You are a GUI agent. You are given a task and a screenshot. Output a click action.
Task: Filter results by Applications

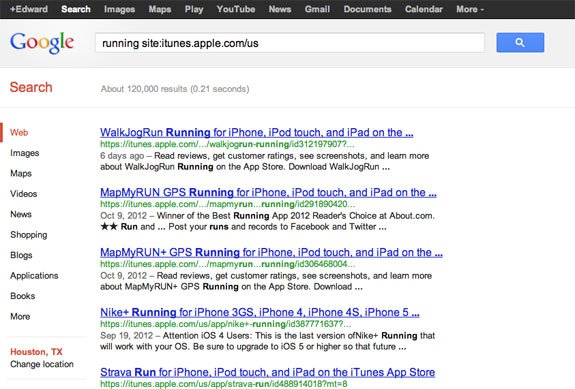(x=34, y=276)
